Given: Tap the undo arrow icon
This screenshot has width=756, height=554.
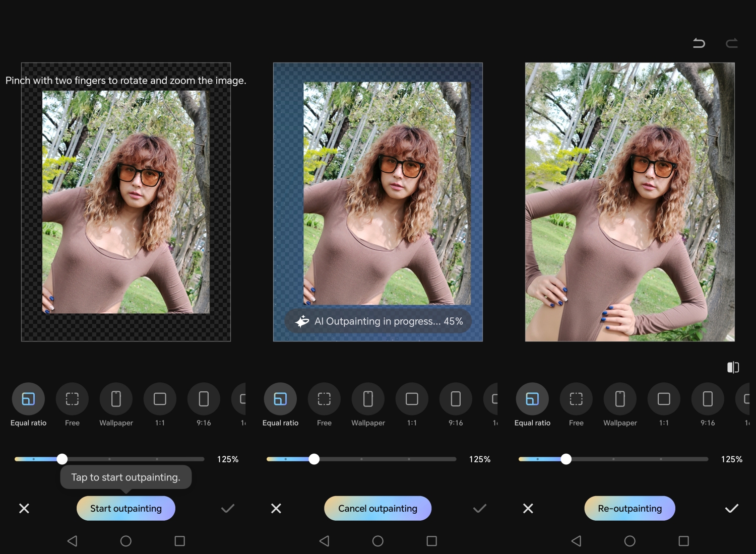Looking at the screenshot, I should (x=699, y=43).
